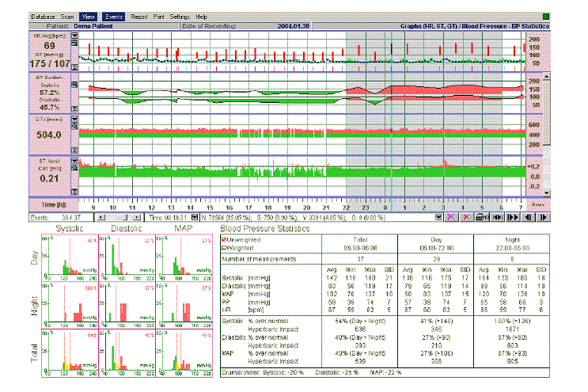
Task: Enable the Weighted statistics checkbox
Action: pos(222,247)
